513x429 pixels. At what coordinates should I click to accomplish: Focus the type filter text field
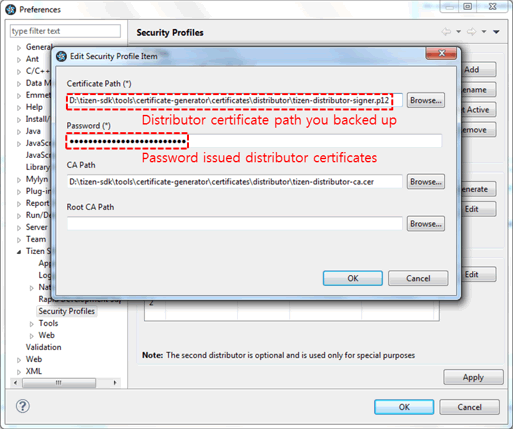65,31
